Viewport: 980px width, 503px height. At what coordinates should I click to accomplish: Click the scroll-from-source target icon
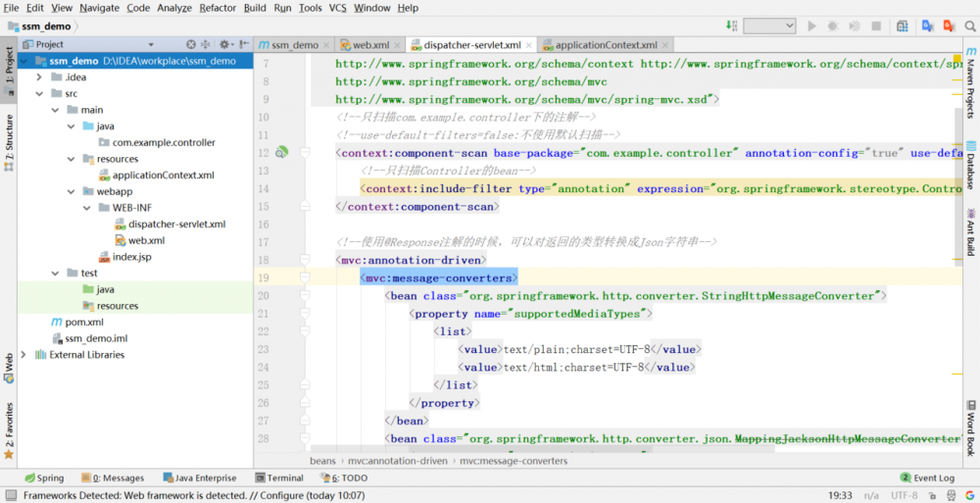[190, 44]
